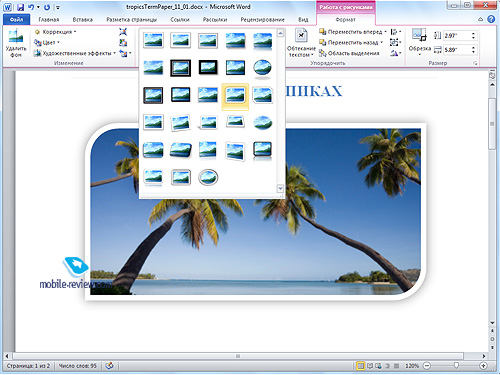Screen dimensions: 500x375
Task: Choose the rotated white frame picture style
Action: click(x=180, y=122)
